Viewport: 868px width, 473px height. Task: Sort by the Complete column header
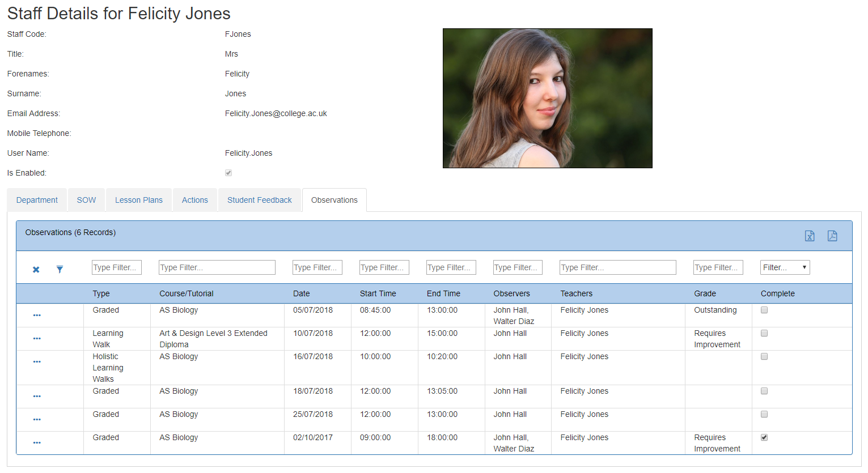778,293
